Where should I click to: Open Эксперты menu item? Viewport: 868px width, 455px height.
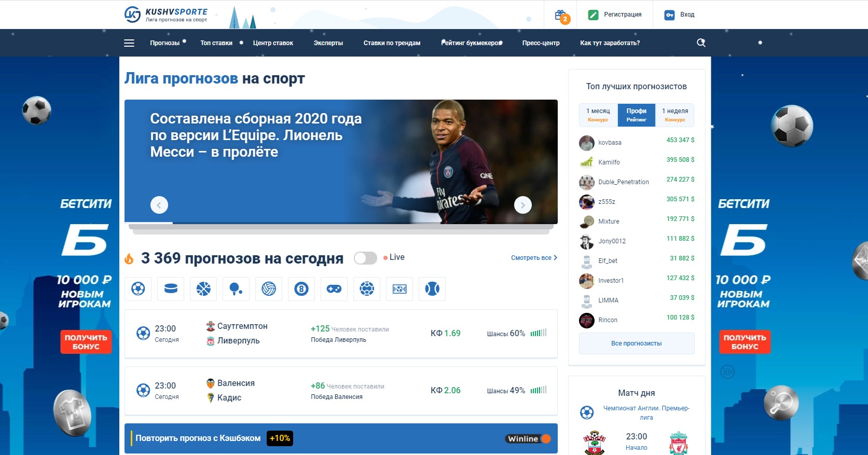pyautogui.click(x=328, y=43)
